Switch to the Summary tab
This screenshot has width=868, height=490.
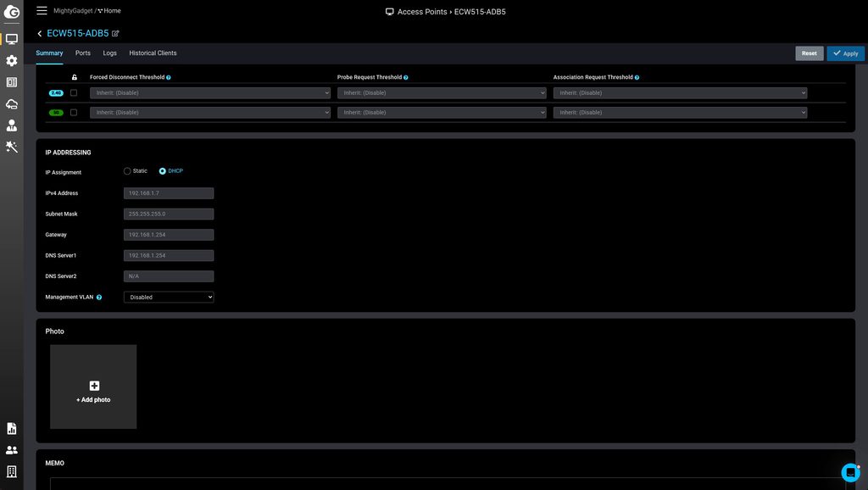point(49,53)
